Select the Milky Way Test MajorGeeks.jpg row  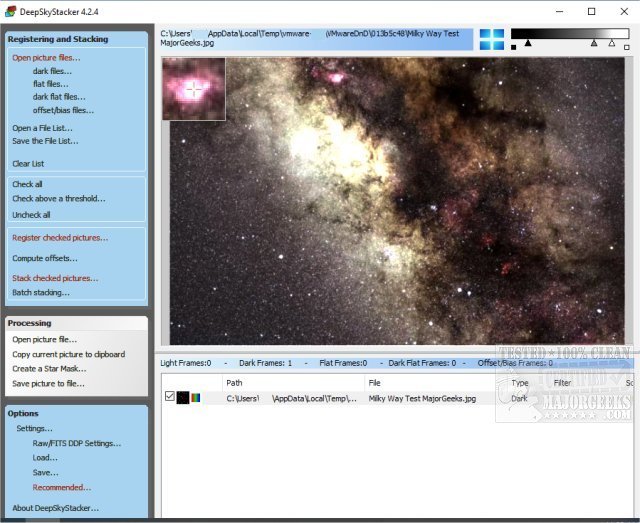(420, 398)
